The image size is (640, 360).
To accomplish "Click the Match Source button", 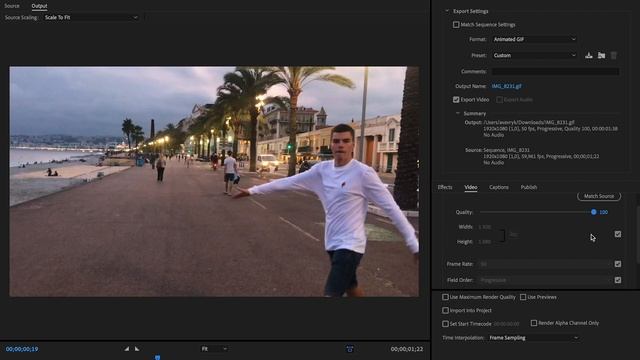I will (599, 196).
